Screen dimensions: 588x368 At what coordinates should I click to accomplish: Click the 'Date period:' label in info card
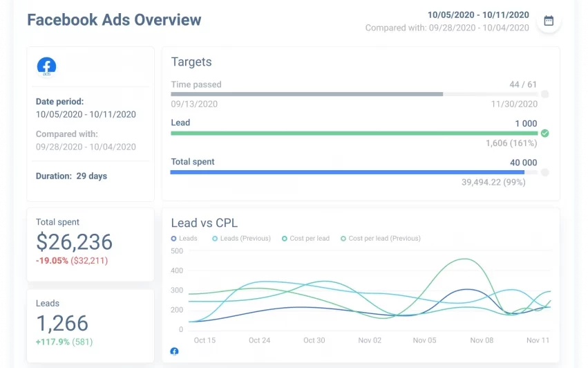tap(59, 102)
